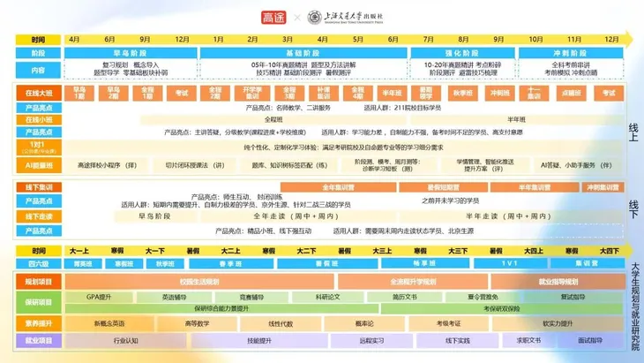
Task: Click the 行业认知 cell
Action: (x=125, y=340)
